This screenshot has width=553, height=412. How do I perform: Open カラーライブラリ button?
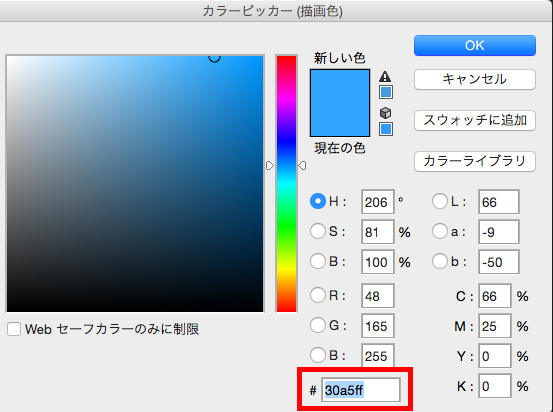pos(475,161)
